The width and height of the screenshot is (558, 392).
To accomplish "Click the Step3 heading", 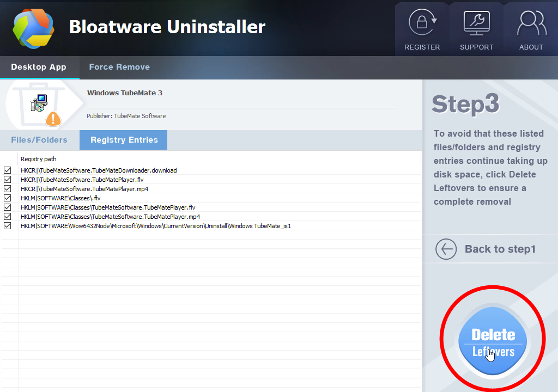I will 465,104.
